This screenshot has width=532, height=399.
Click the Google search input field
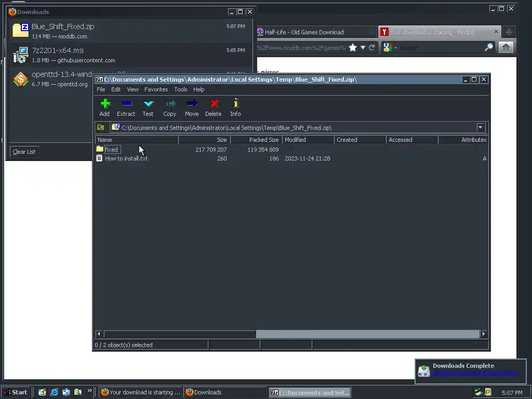pos(441,47)
